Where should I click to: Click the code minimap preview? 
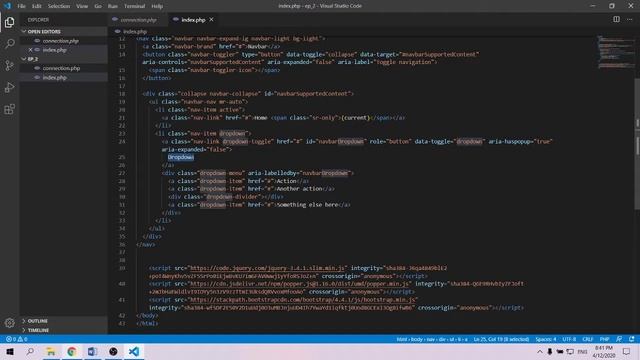pos(616,52)
